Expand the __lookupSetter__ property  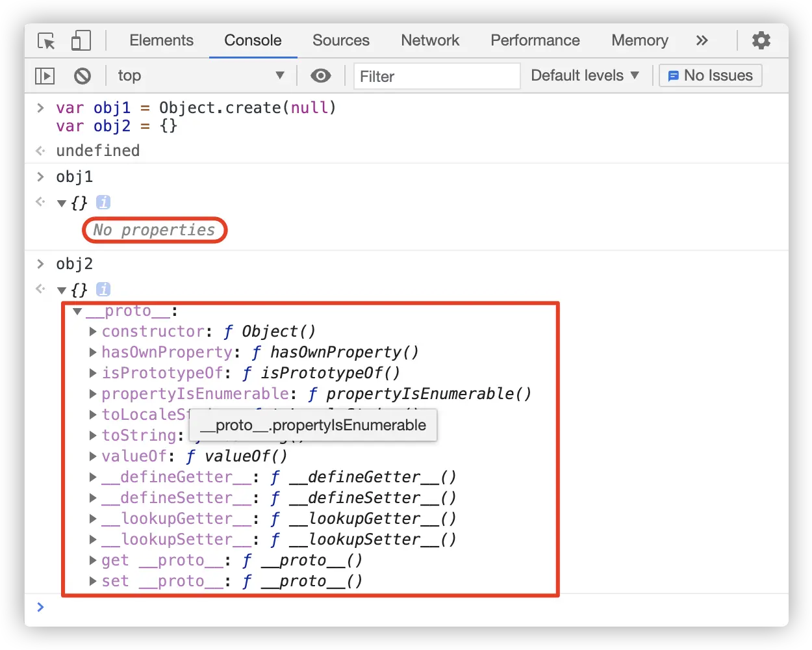click(x=93, y=539)
